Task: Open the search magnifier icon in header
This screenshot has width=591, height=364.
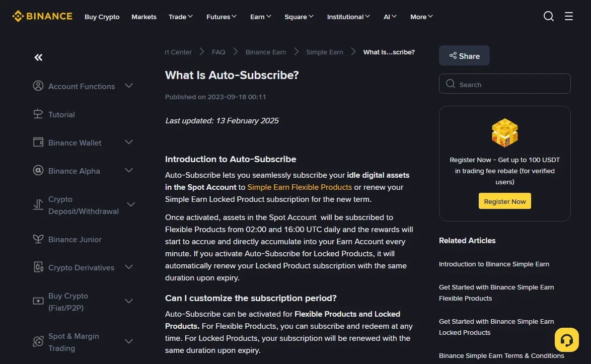Action: (x=548, y=16)
